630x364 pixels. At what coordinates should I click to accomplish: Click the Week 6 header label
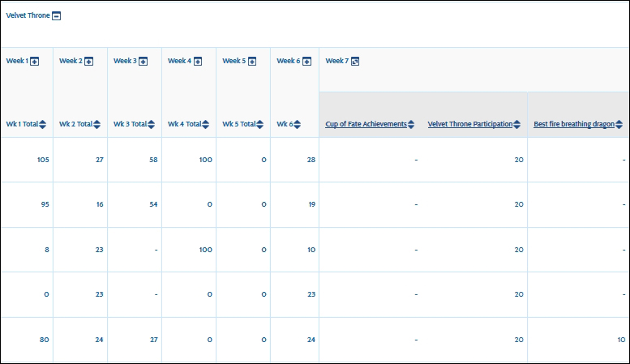[289, 61]
